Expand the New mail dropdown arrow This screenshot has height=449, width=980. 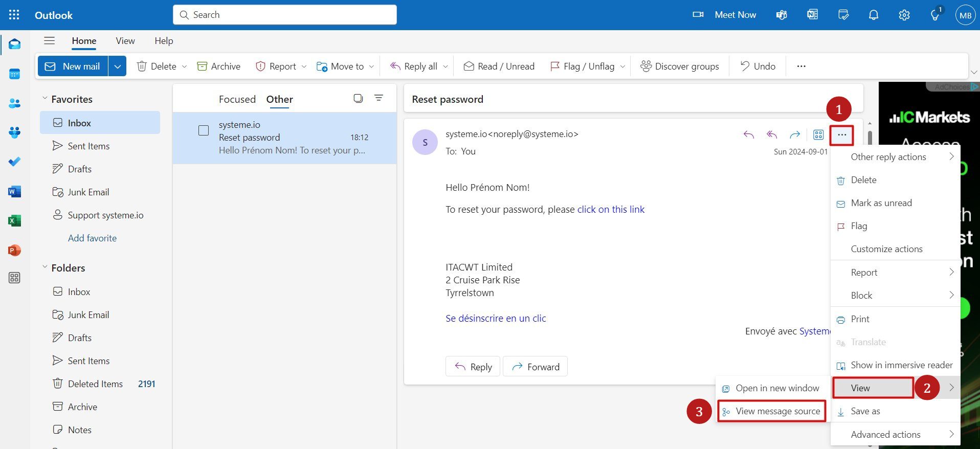click(x=117, y=66)
